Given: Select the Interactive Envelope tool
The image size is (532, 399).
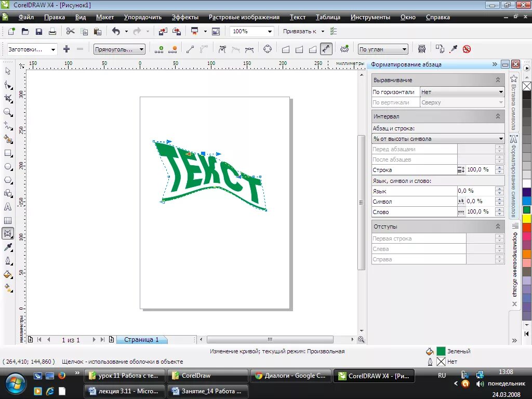Looking at the screenshot, I should point(8,233).
